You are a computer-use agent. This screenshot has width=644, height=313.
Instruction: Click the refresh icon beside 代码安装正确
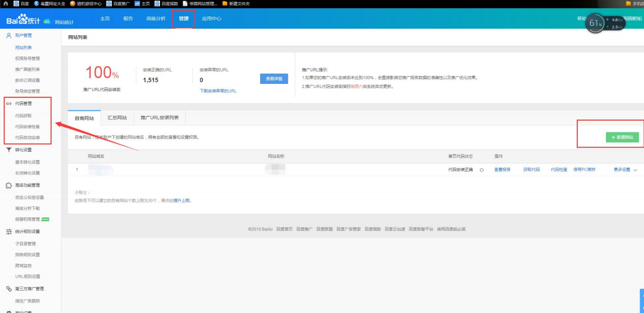click(481, 169)
